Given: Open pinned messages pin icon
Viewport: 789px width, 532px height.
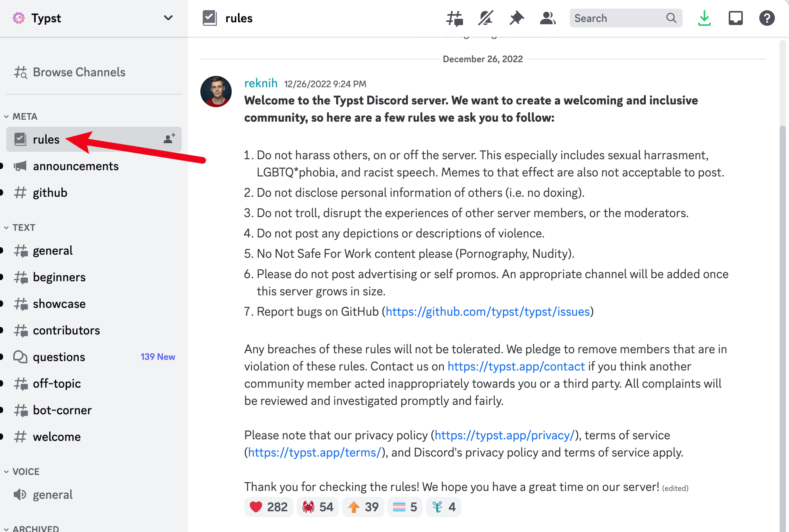Looking at the screenshot, I should tap(517, 18).
